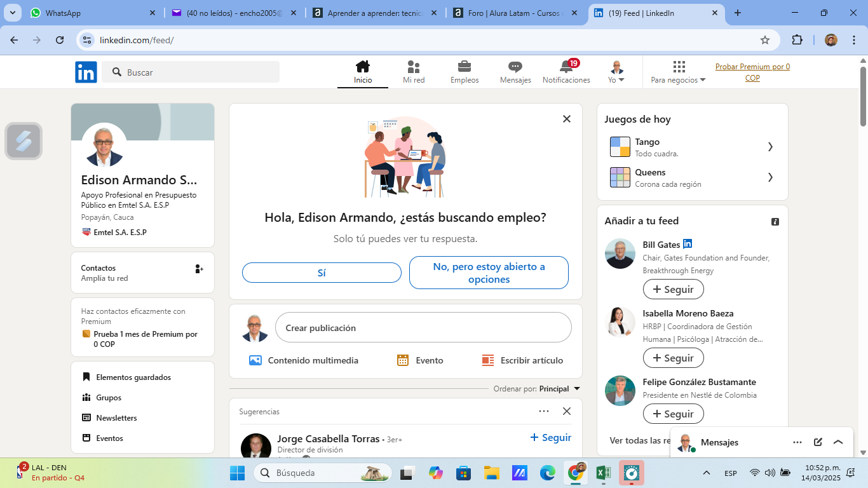Open Eventos in sidebar
Screen dimensions: 868x488
(103, 438)
